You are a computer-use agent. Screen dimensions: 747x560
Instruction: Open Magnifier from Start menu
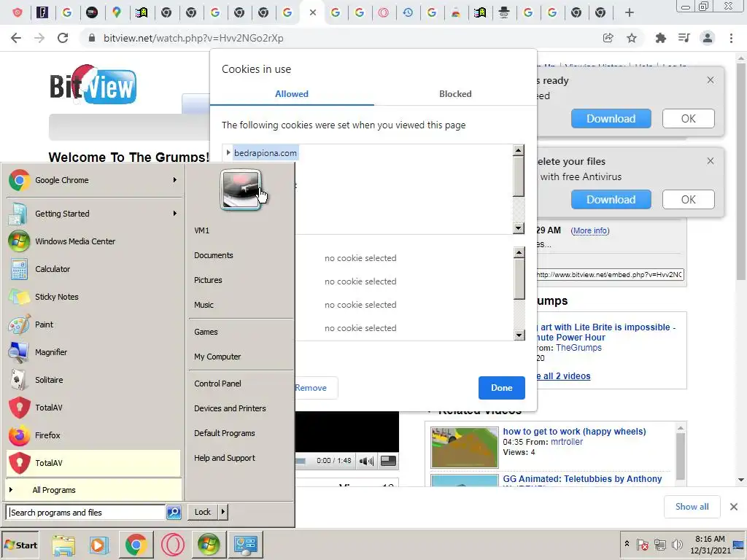click(x=93, y=352)
